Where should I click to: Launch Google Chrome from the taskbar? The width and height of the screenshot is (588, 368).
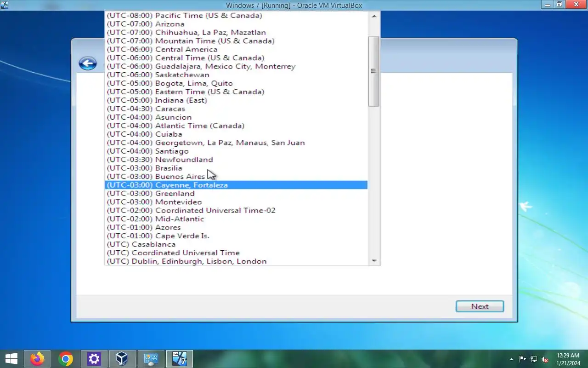pos(66,359)
